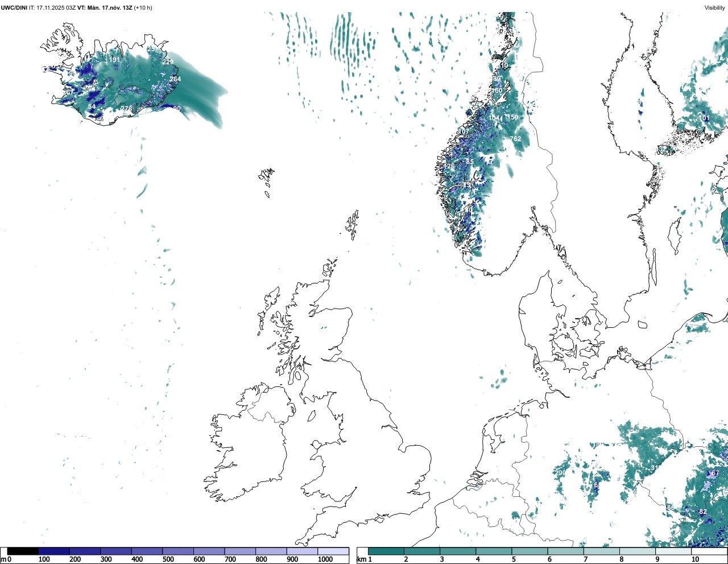Click the 150 value over Norway
Image resolution: width=728 pixels, height=564 pixels.
(512, 118)
